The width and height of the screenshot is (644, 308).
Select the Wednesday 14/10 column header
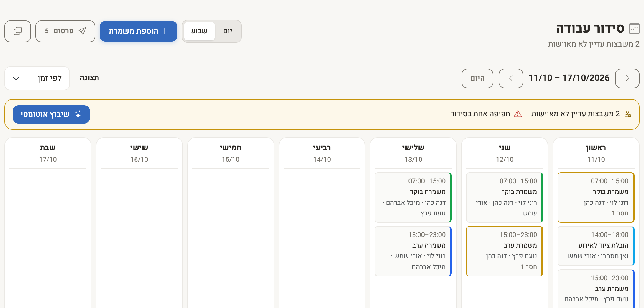[x=322, y=153]
